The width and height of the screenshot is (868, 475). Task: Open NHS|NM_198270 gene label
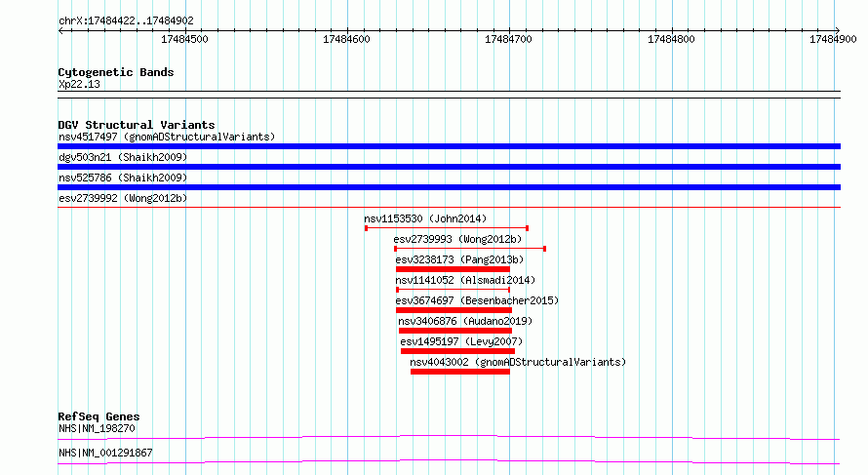click(97, 428)
